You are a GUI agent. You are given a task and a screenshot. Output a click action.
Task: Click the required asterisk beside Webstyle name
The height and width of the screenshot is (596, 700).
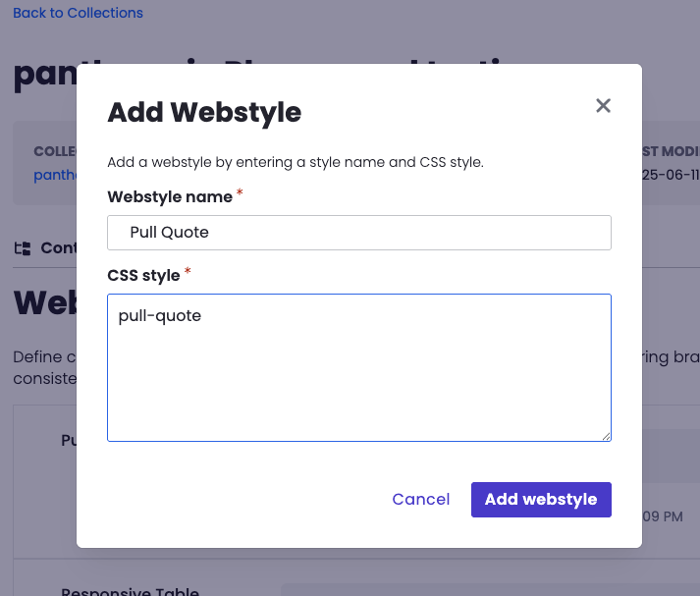coord(240,194)
